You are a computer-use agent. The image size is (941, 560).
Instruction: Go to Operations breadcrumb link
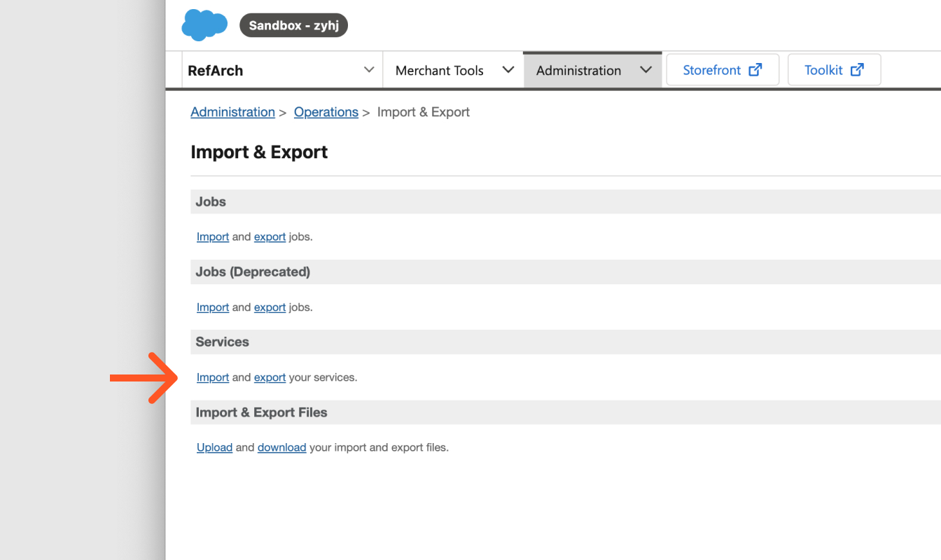(326, 112)
